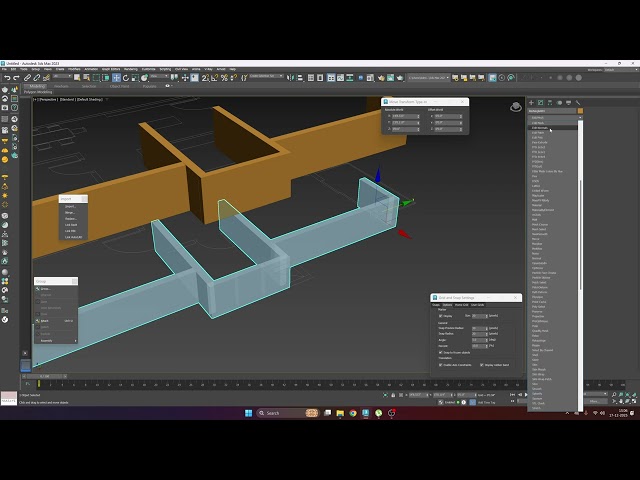Click the ViewCube in the viewport
640x480 pixels.
(x=516, y=107)
